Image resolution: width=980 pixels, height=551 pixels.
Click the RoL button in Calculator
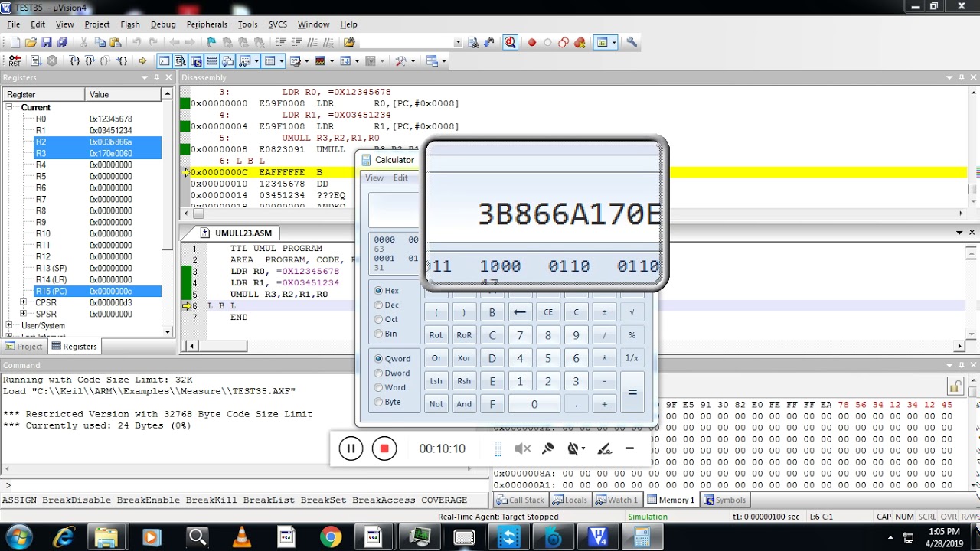pyautogui.click(x=436, y=335)
